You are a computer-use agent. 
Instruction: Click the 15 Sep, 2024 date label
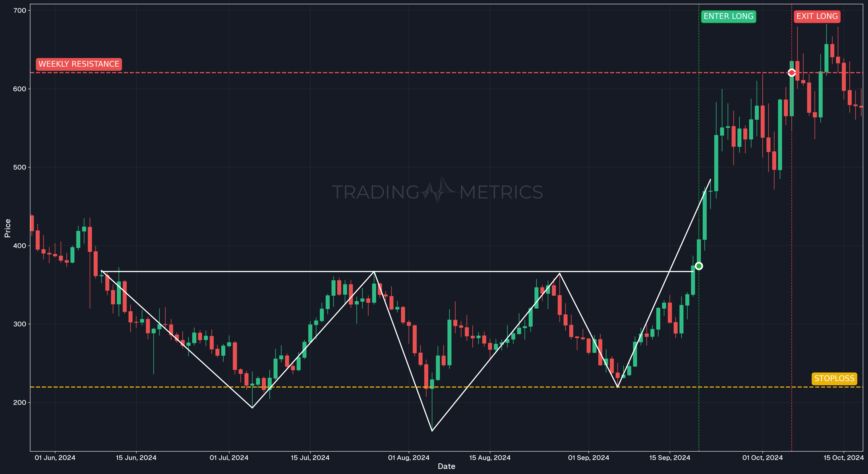tap(670, 458)
